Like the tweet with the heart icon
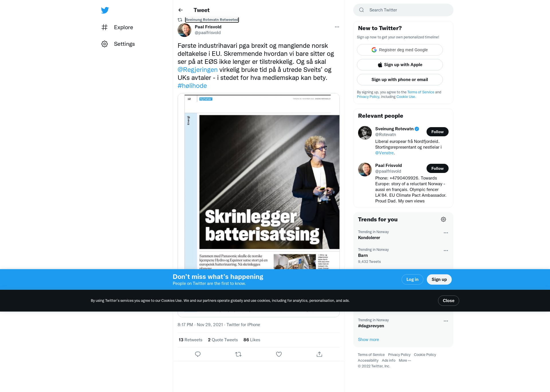 pyautogui.click(x=279, y=354)
